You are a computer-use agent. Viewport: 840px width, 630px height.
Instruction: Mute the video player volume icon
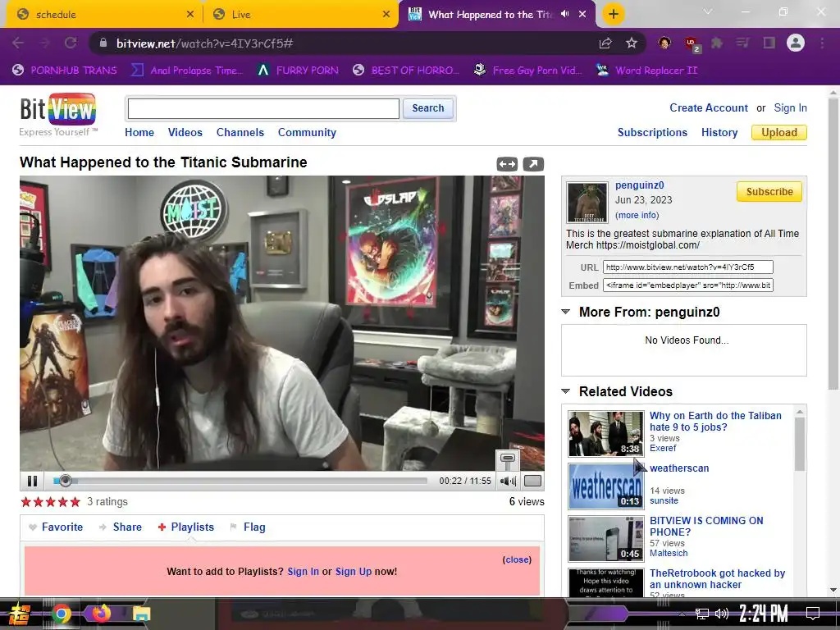507,481
